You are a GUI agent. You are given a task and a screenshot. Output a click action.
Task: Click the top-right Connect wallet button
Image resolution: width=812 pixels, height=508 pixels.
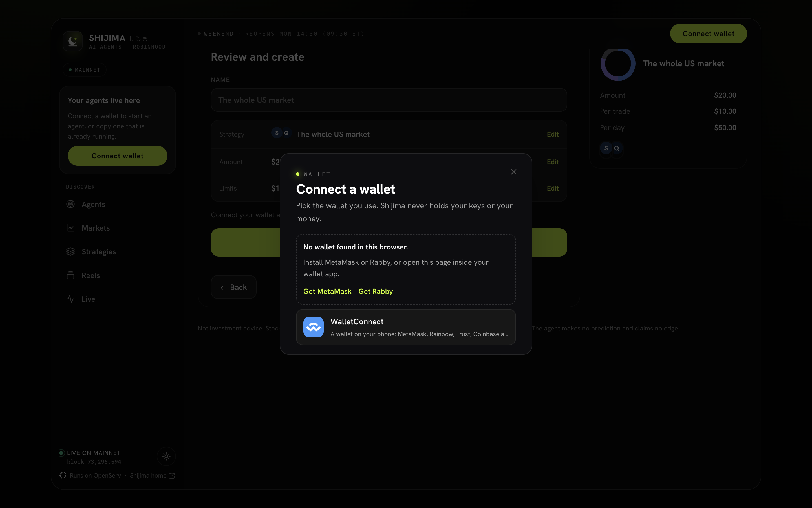(708, 34)
